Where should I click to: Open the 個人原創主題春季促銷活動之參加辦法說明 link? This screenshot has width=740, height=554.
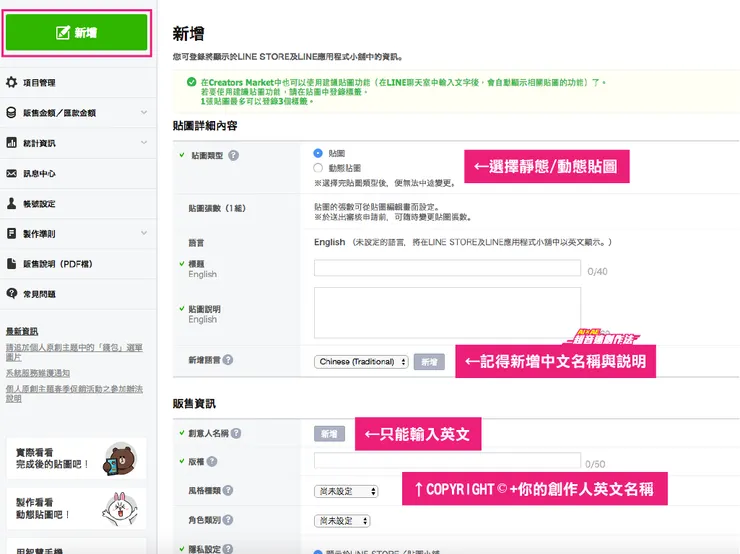pos(74,394)
